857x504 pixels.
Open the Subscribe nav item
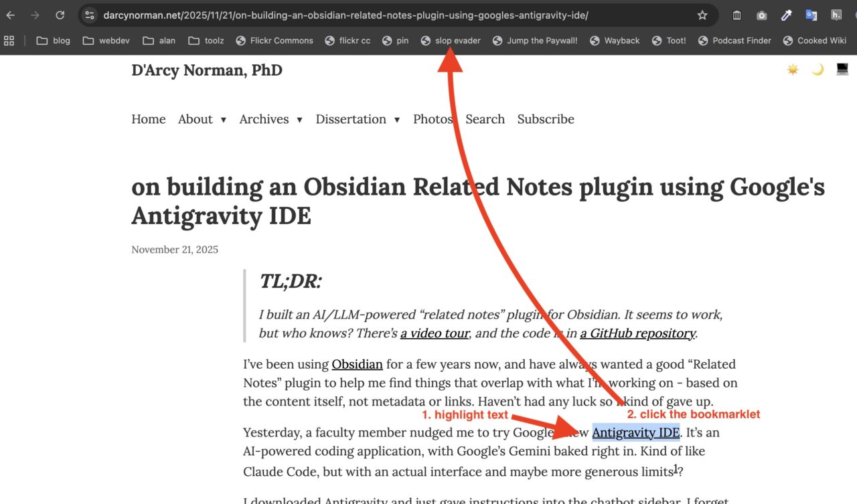click(x=546, y=119)
